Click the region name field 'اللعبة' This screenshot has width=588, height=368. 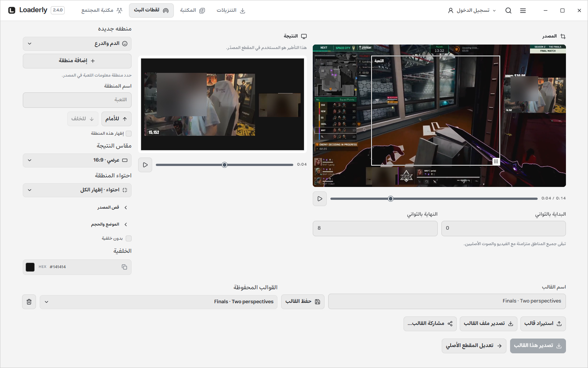pos(77,100)
